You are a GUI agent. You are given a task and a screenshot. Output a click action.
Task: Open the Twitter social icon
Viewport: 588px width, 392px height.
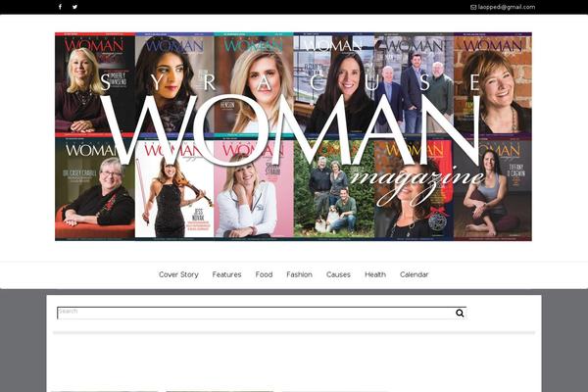(75, 7)
